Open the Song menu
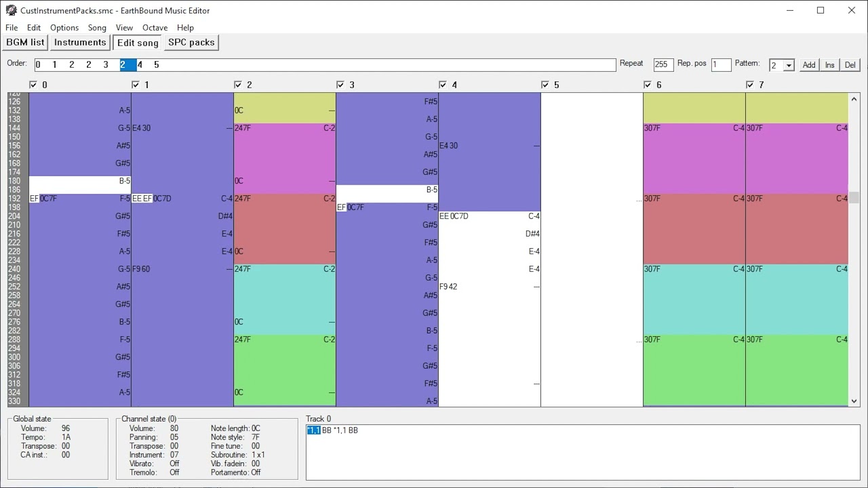 97,28
